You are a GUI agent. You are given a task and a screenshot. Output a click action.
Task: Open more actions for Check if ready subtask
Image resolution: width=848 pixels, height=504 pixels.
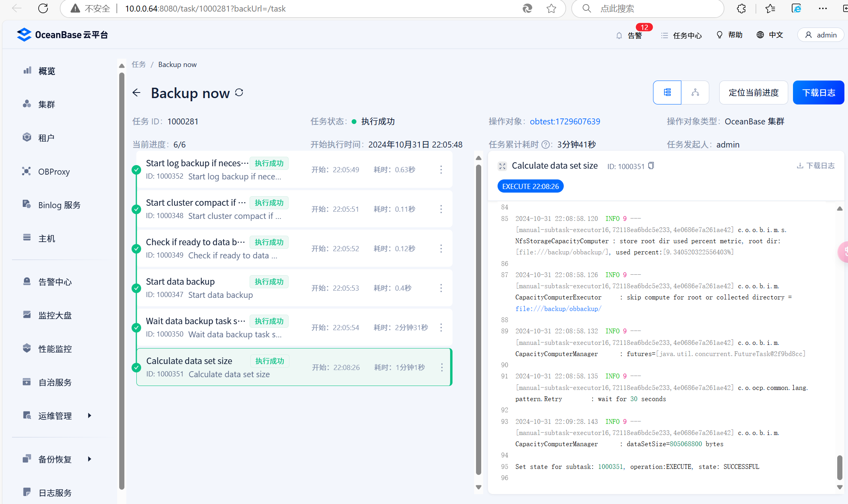click(441, 249)
